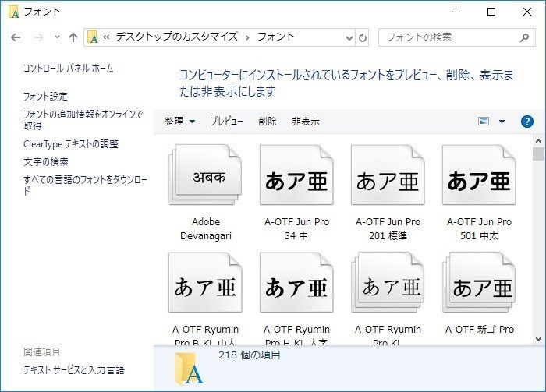Open コントロール パネル ホーム link
Screen dimensions: 546x392
69,68
